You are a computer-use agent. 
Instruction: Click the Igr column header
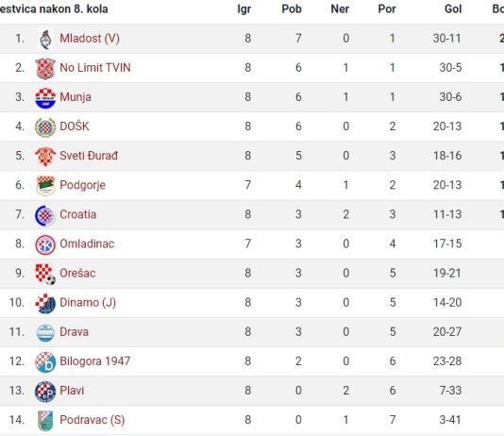(x=244, y=9)
